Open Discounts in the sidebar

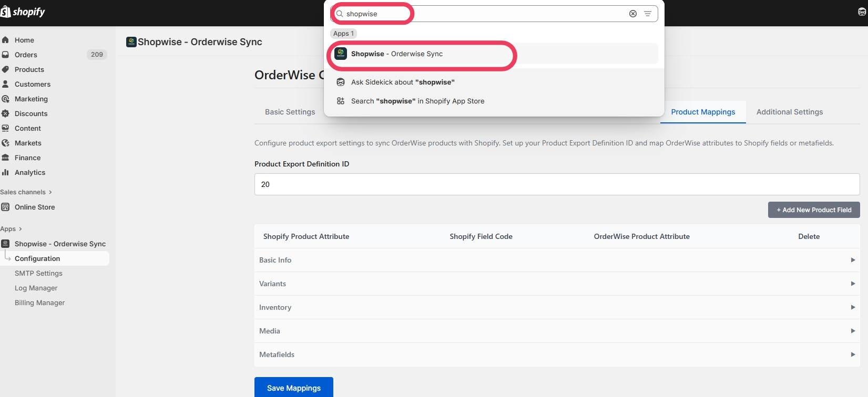pyautogui.click(x=31, y=113)
